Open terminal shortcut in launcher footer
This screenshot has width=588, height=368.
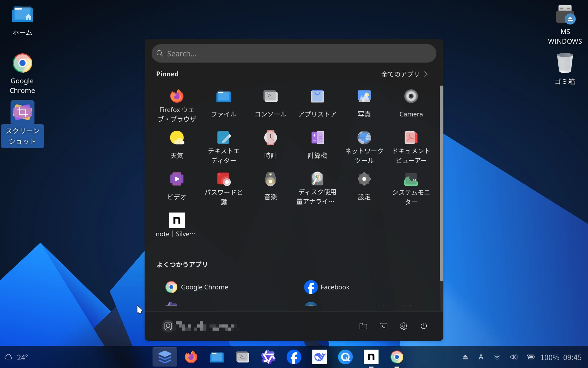point(383,326)
